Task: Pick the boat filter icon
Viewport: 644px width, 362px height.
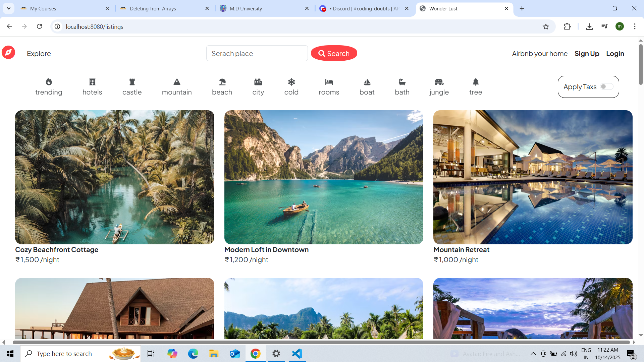Action: pyautogui.click(x=367, y=82)
